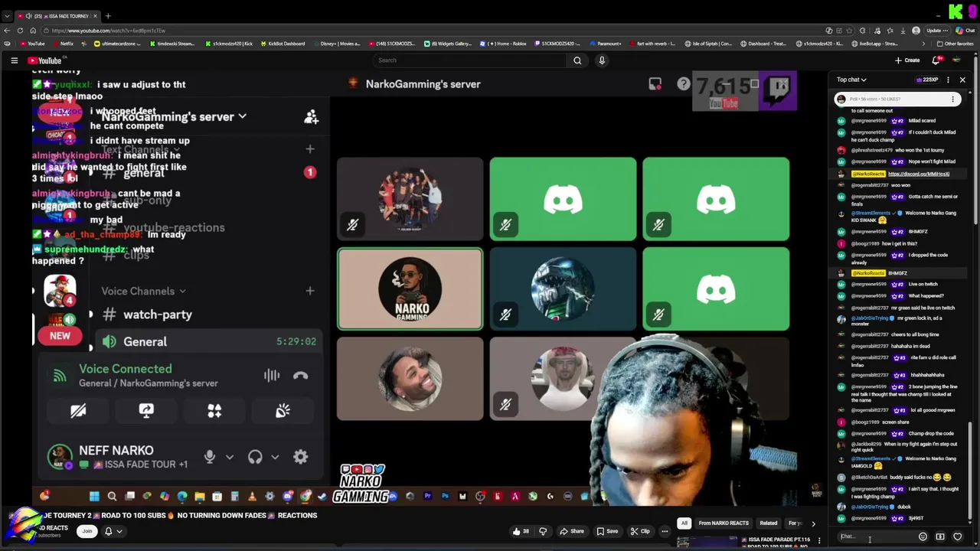
Task: Mute the Discord microphone
Action: click(x=210, y=457)
